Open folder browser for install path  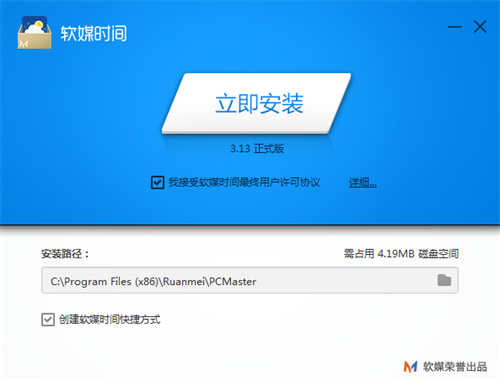tap(444, 280)
